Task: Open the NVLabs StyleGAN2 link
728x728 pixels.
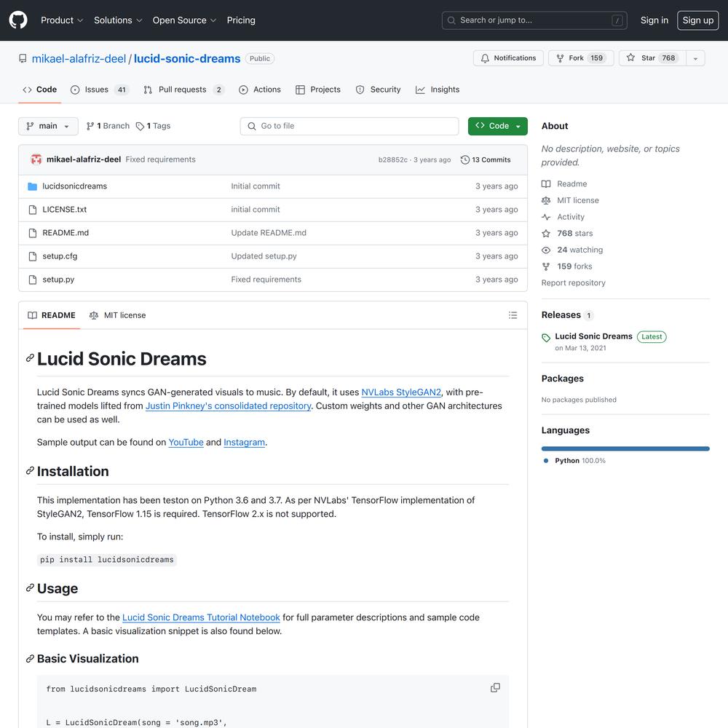Action: 401,392
